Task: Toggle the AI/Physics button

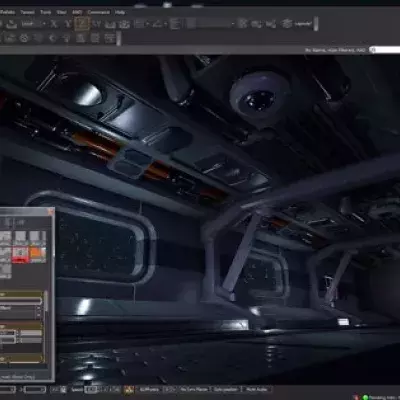Action: point(149,389)
